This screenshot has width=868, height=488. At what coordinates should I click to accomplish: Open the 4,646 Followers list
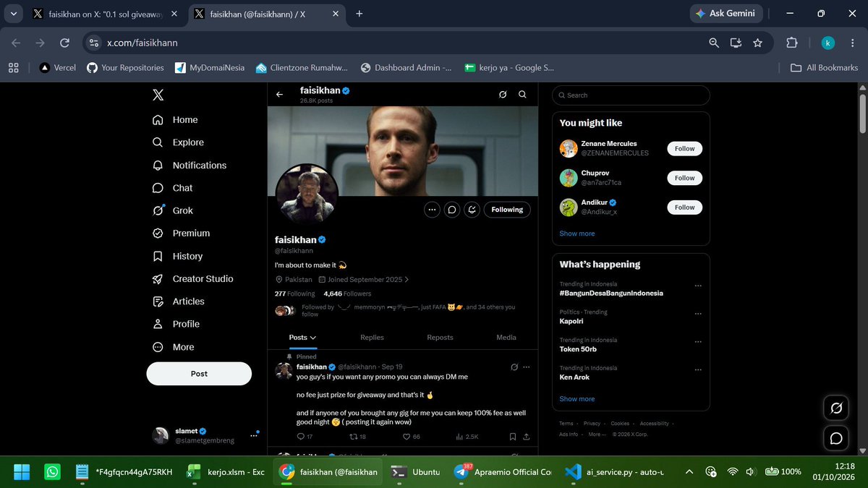347,294
